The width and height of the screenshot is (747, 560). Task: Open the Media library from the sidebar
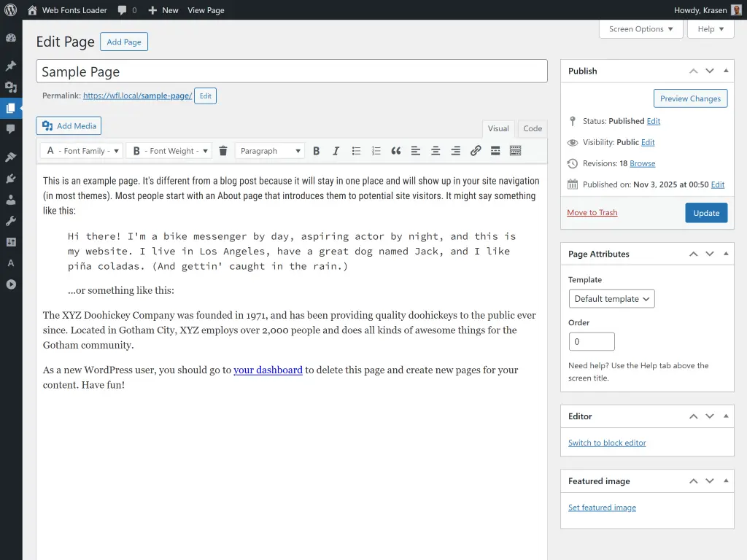click(x=10, y=87)
